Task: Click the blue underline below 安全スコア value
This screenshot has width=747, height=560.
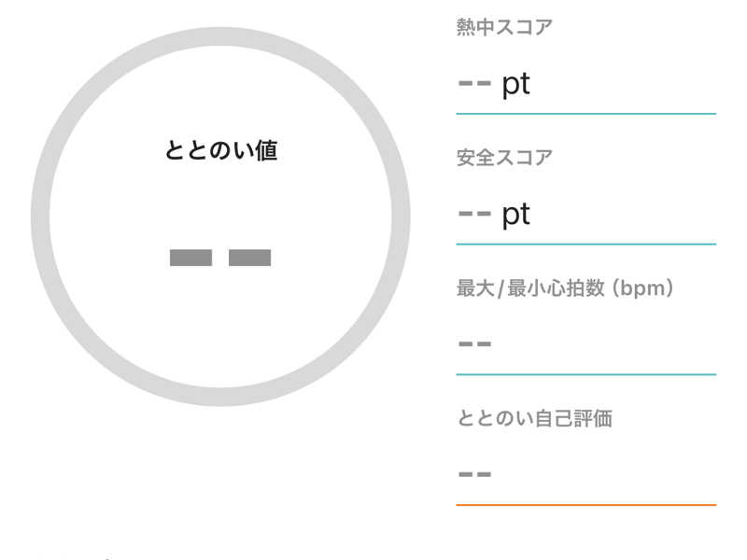Action: (x=585, y=245)
